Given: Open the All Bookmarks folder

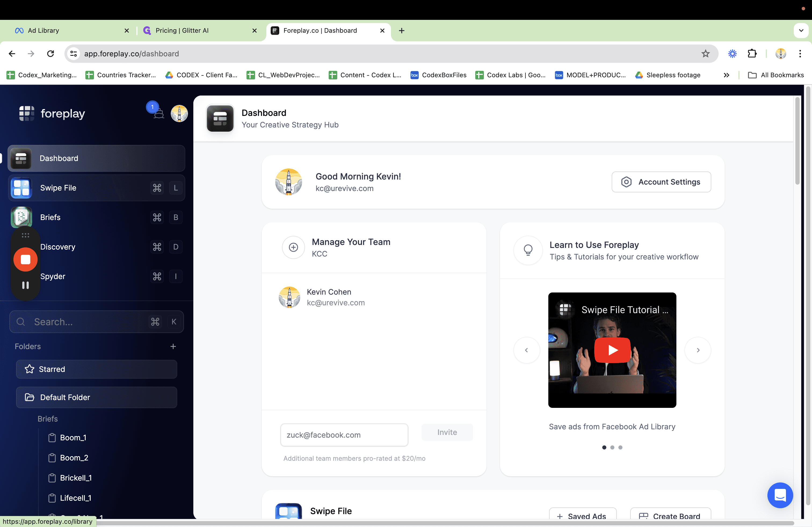Looking at the screenshot, I should pyautogui.click(x=776, y=75).
